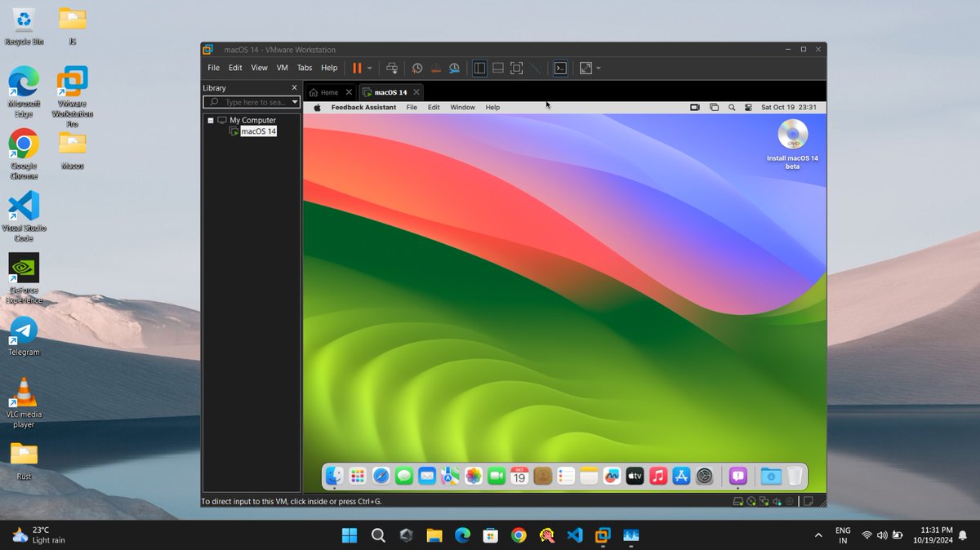Viewport: 980px width, 550px height.
Task: Click Send Ctrl+Alt+Del toolbar icon
Action: pos(391,69)
